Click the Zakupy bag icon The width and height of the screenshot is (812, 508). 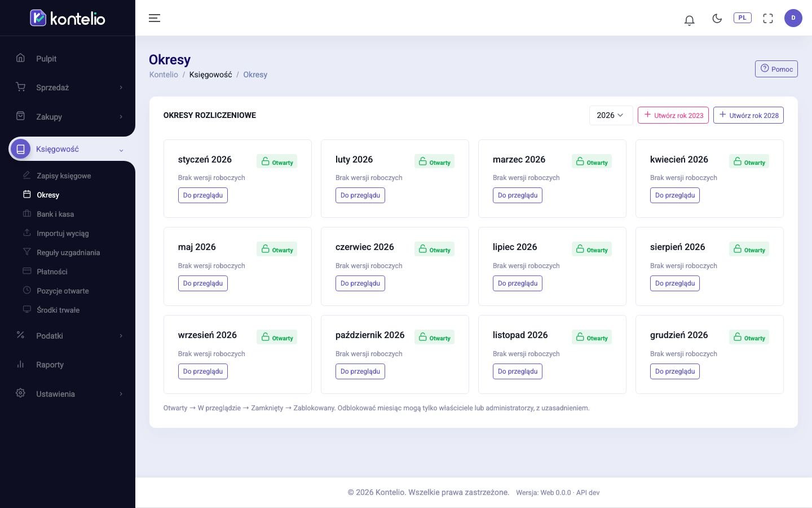click(21, 116)
